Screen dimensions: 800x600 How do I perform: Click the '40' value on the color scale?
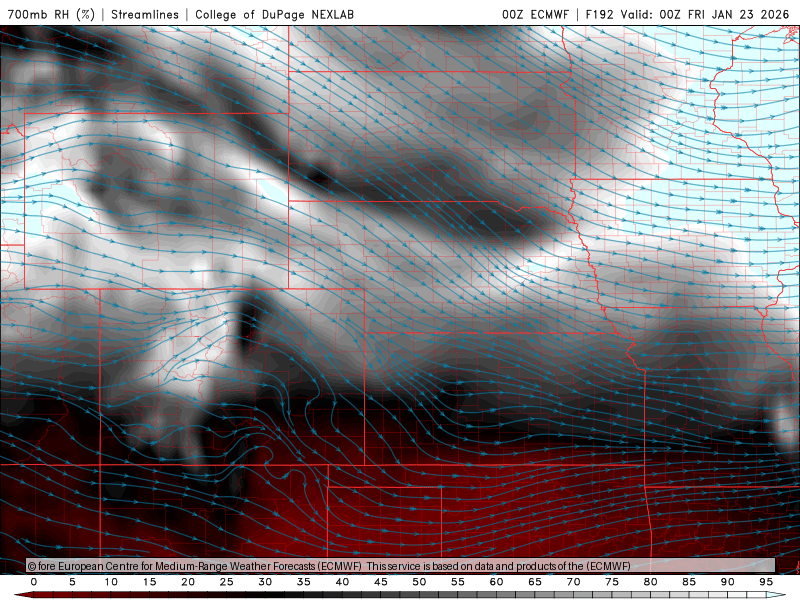[x=342, y=582]
